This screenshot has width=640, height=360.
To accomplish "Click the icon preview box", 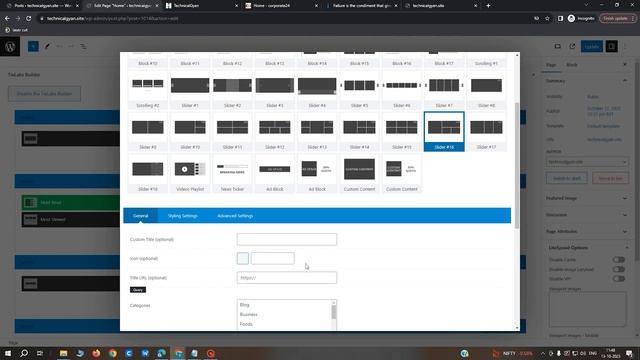I will [x=242, y=258].
